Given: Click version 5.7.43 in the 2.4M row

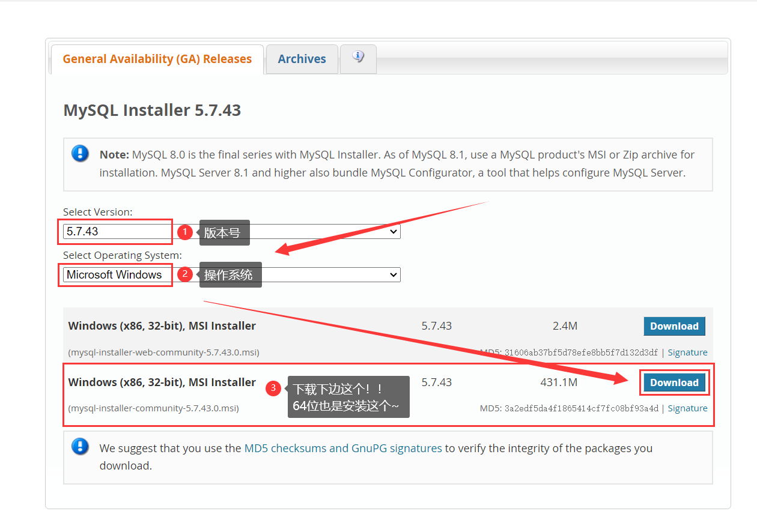Looking at the screenshot, I should click(437, 326).
